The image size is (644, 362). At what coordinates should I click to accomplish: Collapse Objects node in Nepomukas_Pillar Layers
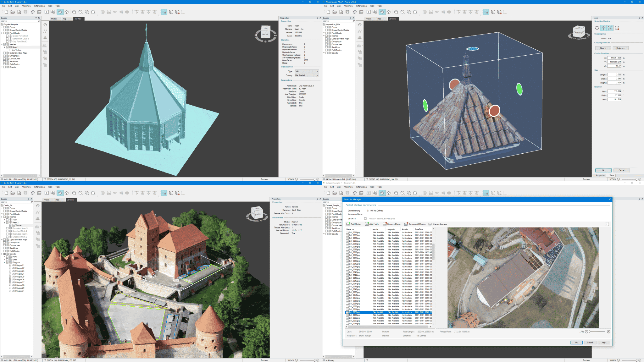(x=324, y=53)
